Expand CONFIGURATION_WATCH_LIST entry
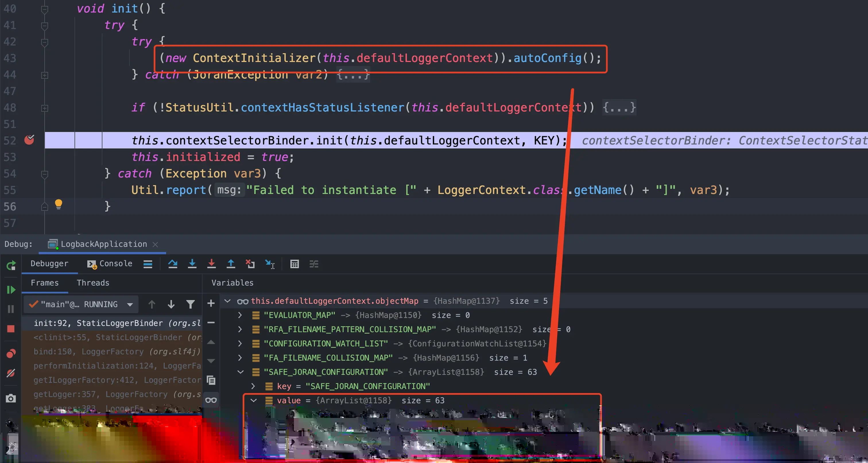The image size is (868, 463). (x=240, y=343)
